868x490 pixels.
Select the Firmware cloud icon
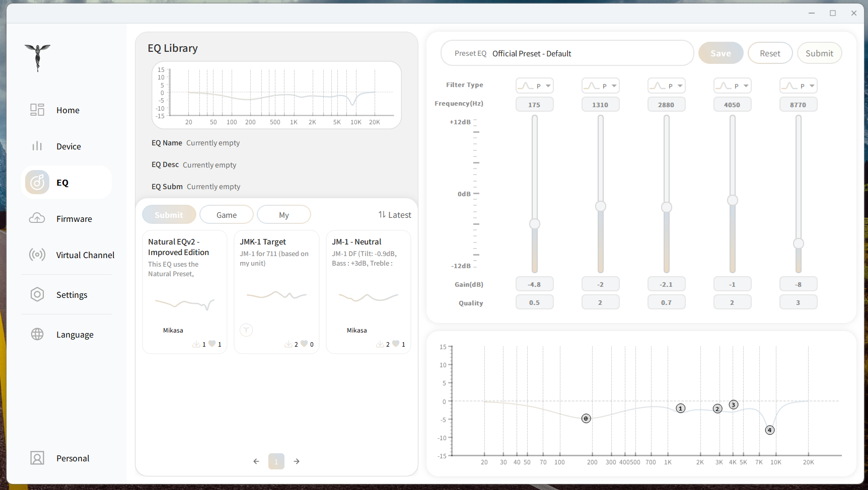click(x=37, y=218)
